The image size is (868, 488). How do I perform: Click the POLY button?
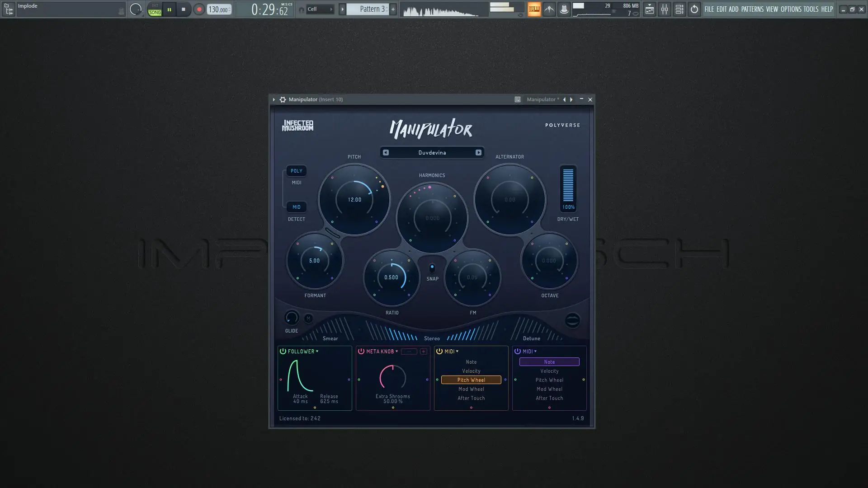(297, 171)
